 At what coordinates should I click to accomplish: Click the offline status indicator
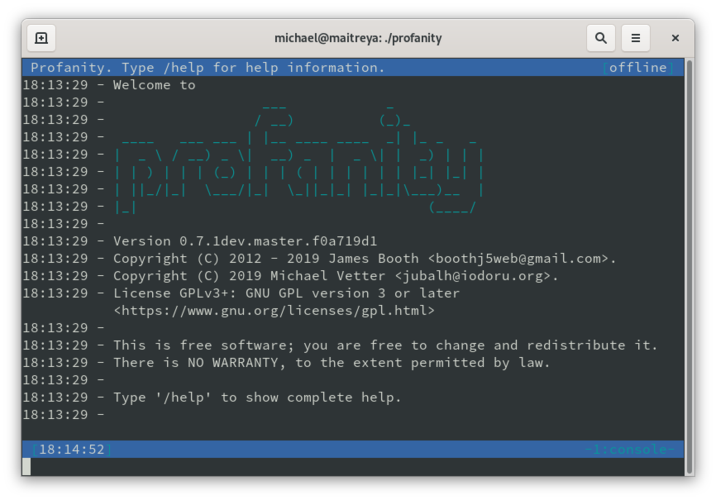(x=638, y=68)
